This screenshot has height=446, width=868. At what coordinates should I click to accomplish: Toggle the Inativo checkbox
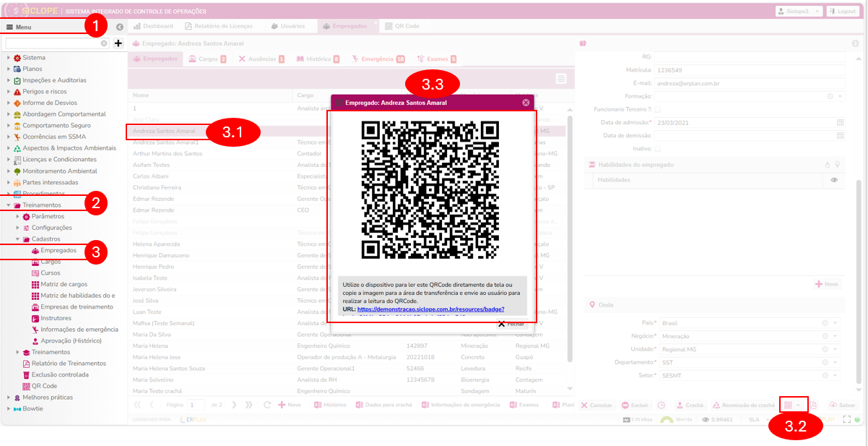tap(657, 148)
